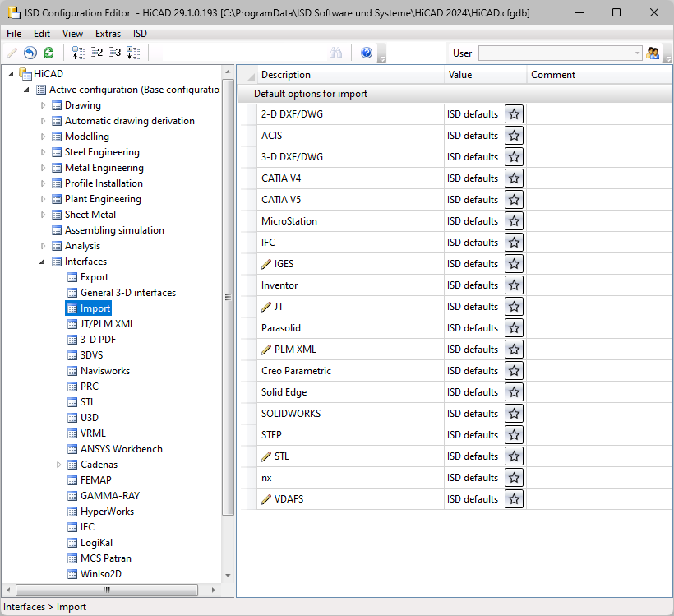Open the User dropdown list
Image resolution: width=674 pixels, height=616 pixels.
(x=637, y=53)
